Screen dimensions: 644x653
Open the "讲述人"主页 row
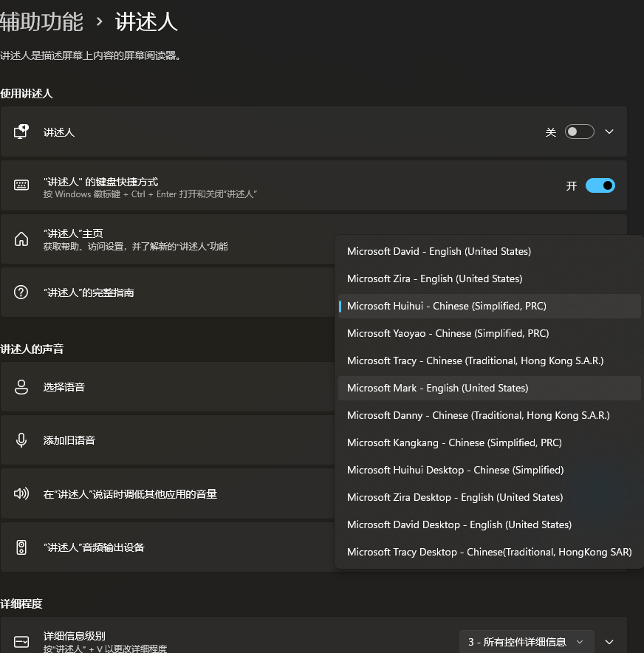point(168,239)
